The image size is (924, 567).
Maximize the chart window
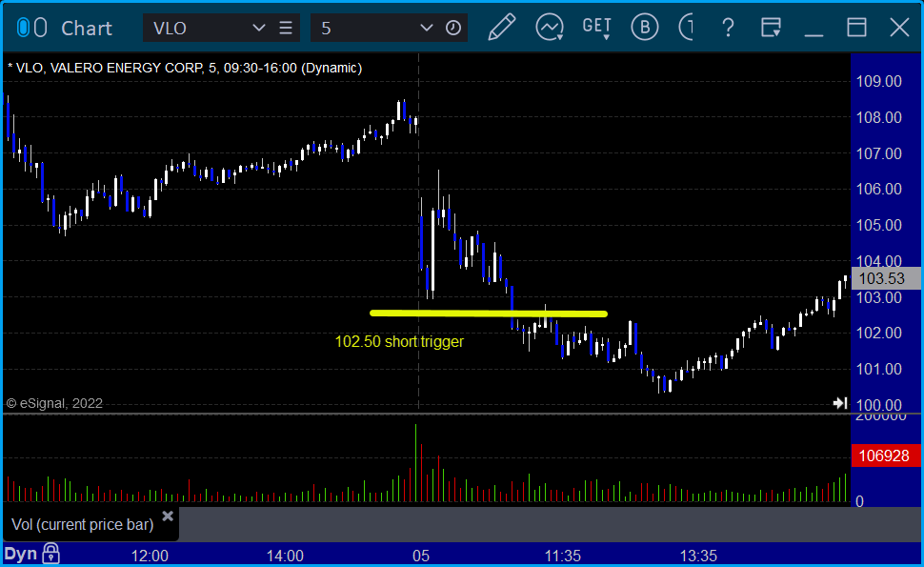[856, 28]
